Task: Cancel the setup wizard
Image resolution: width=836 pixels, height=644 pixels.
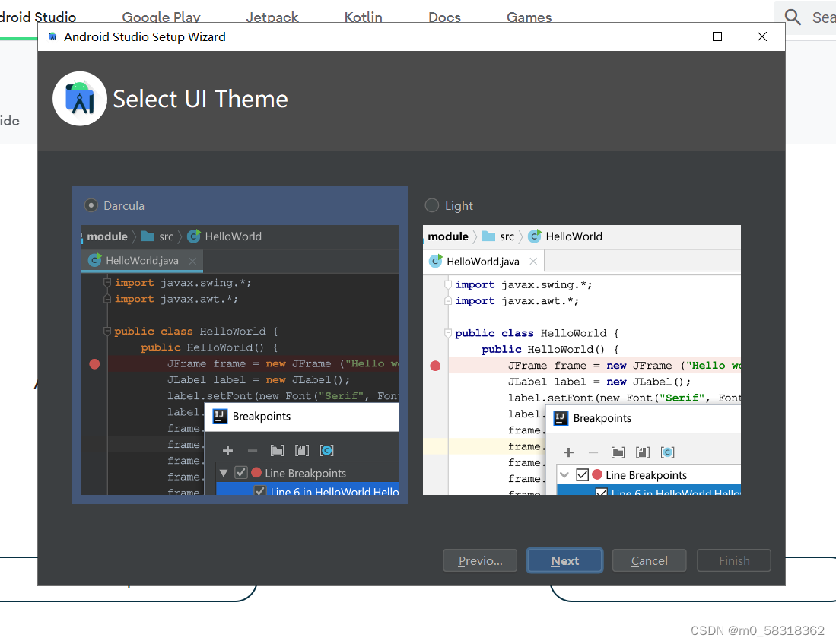Action: click(x=649, y=560)
